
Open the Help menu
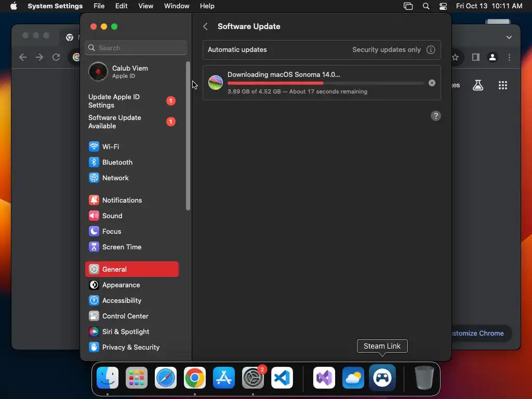(207, 6)
